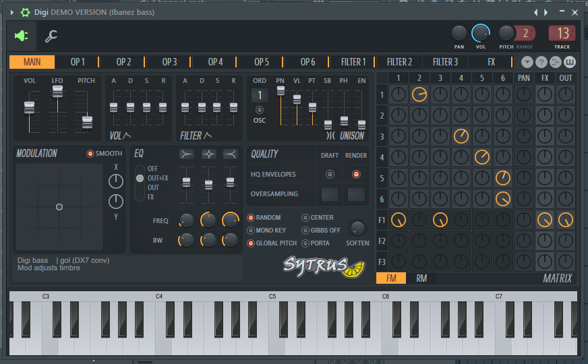Click the filter envelope Release slider
Image resolution: width=588 pixels, height=364 pixels.
tap(233, 107)
